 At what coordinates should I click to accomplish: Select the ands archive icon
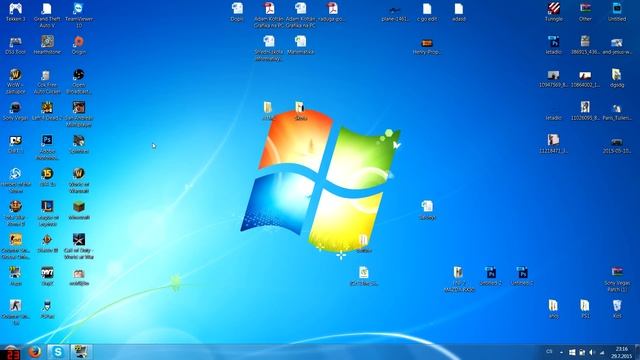coord(553,309)
